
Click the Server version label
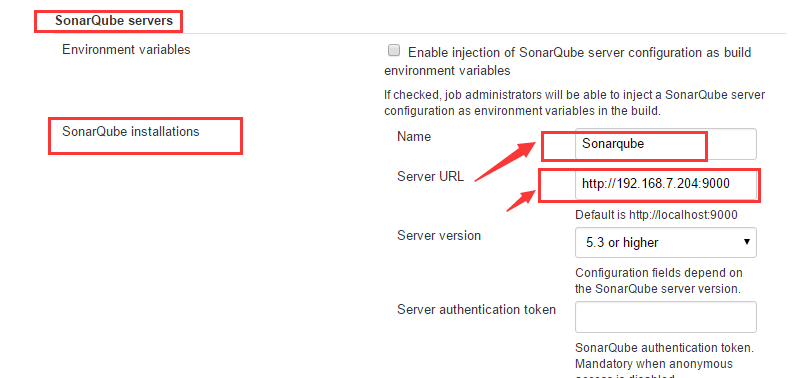coord(439,236)
